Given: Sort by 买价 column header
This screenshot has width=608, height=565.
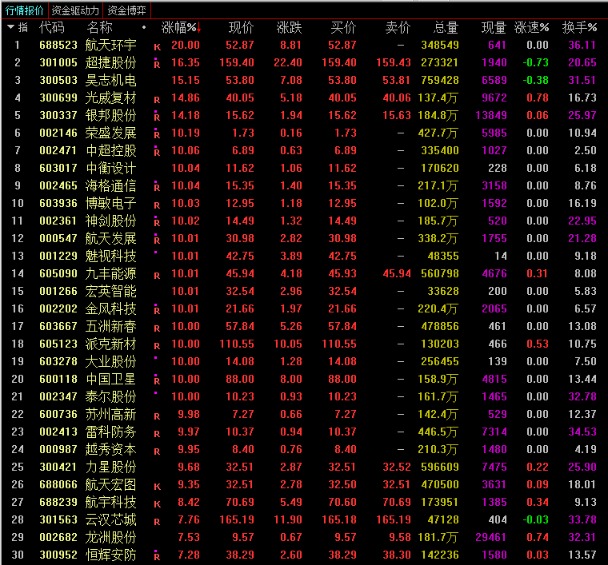Looking at the screenshot, I should 344,28.
